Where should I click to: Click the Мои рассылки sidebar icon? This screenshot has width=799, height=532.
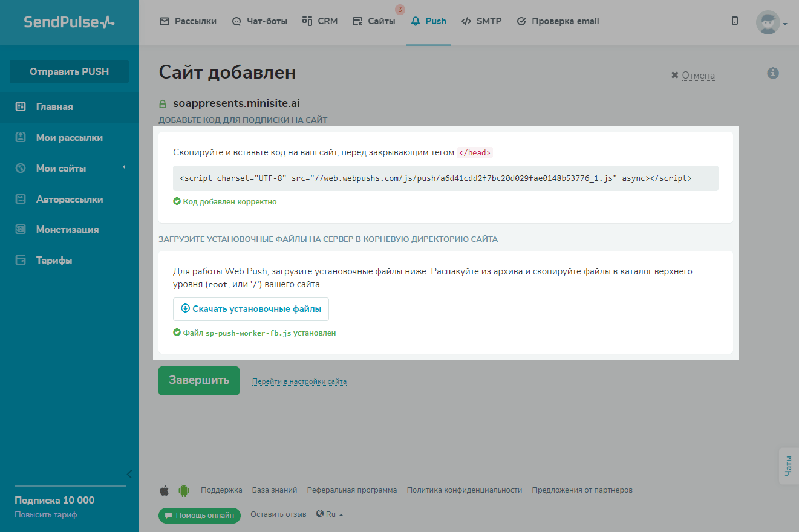coord(21,137)
